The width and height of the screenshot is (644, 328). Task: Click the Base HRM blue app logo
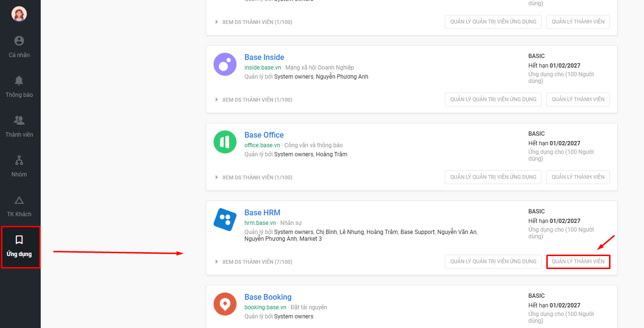coord(225,220)
